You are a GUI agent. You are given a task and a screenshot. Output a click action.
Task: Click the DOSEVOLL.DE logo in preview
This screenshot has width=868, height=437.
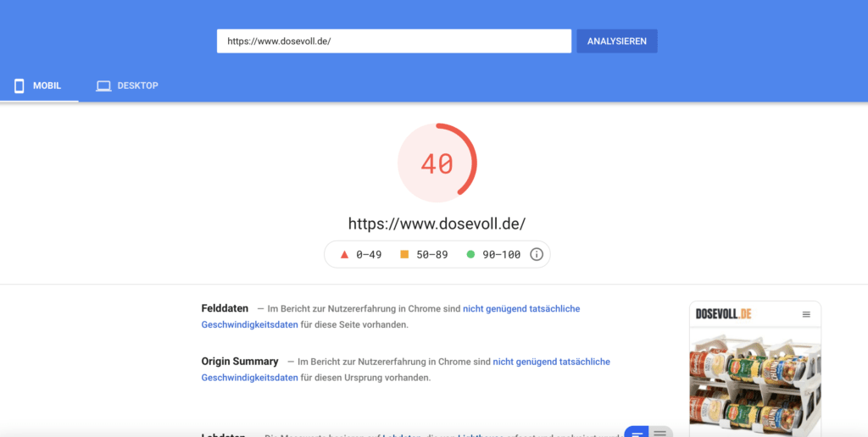pyautogui.click(x=724, y=314)
